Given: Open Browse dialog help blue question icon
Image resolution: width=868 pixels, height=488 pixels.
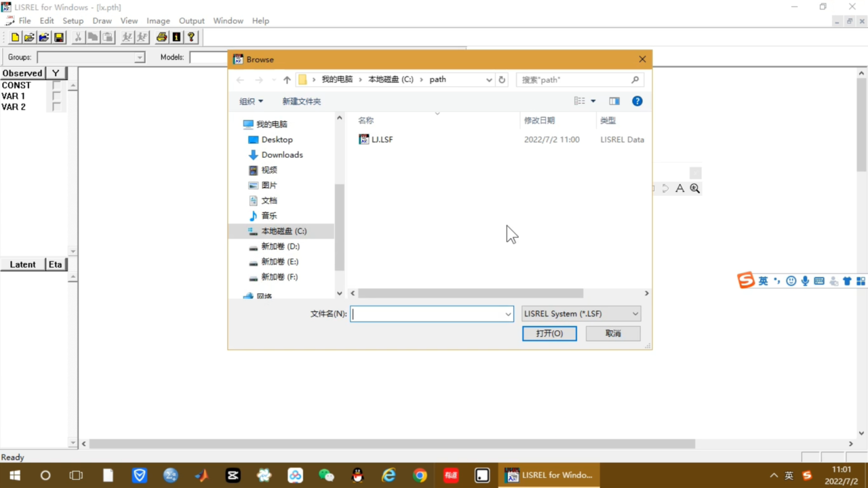Looking at the screenshot, I should pyautogui.click(x=637, y=101).
